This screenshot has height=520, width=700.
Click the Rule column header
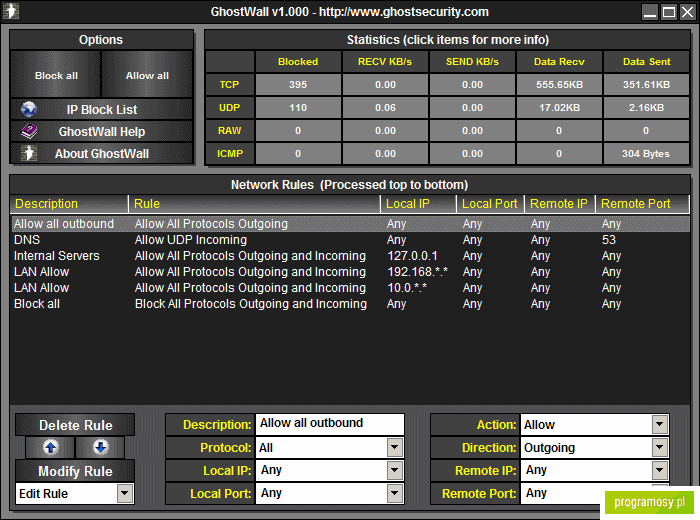point(254,204)
